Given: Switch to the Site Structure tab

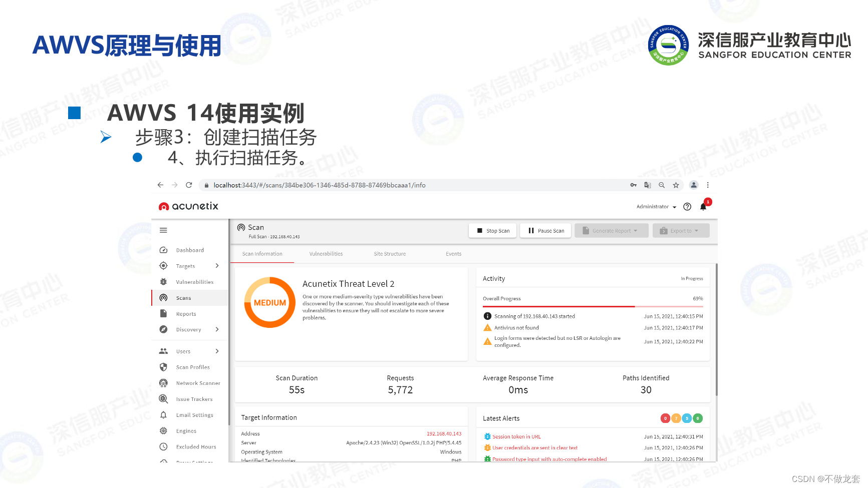Looking at the screenshot, I should (x=390, y=254).
